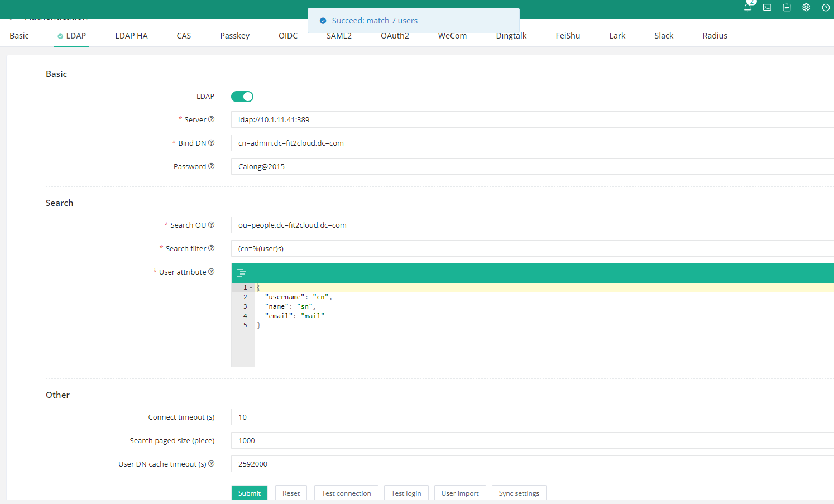Image resolution: width=834 pixels, height=504 pixels.
Task: Click the Submit button
Action: (250, 493)
